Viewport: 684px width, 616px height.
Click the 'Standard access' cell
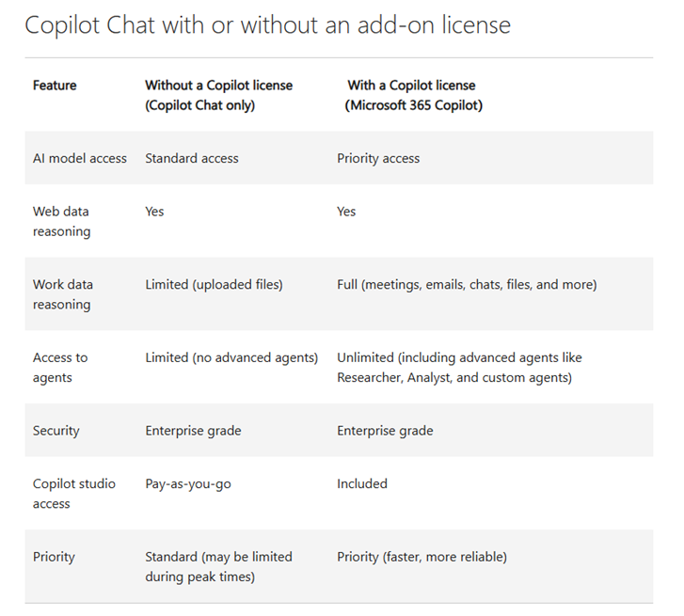(x=192, y=158)
